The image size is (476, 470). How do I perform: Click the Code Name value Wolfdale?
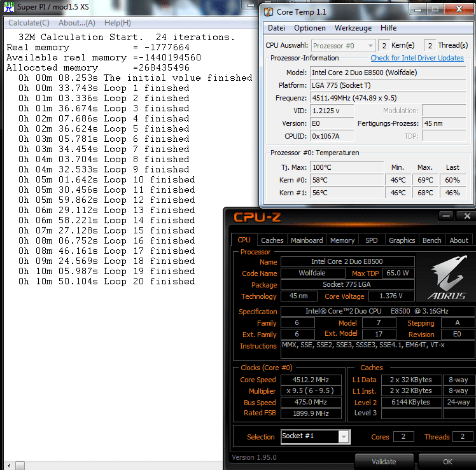pyautogui.click(x=312, y=273)
